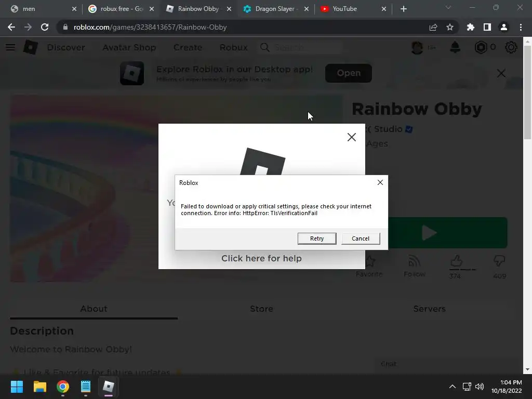Open the Roblox app taskbar icon
This screenshot has height=399, width=532.
pos(109,387)
